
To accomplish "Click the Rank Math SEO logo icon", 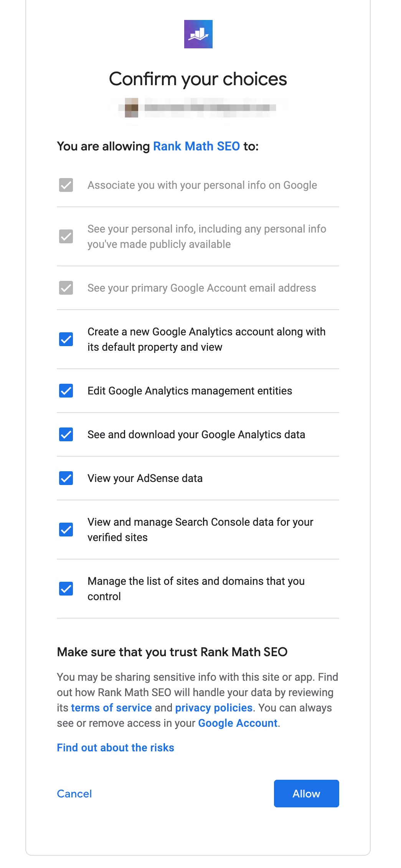I will [198, 34].
